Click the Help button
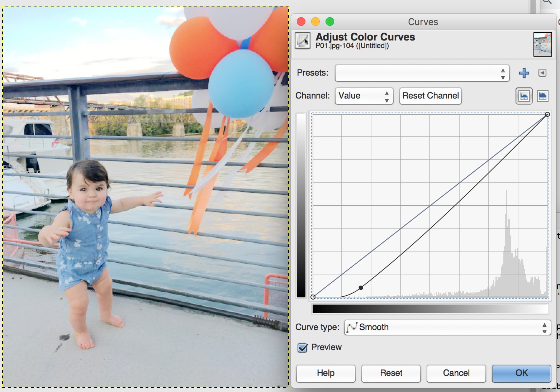560x392 pixels. point(326,373)
